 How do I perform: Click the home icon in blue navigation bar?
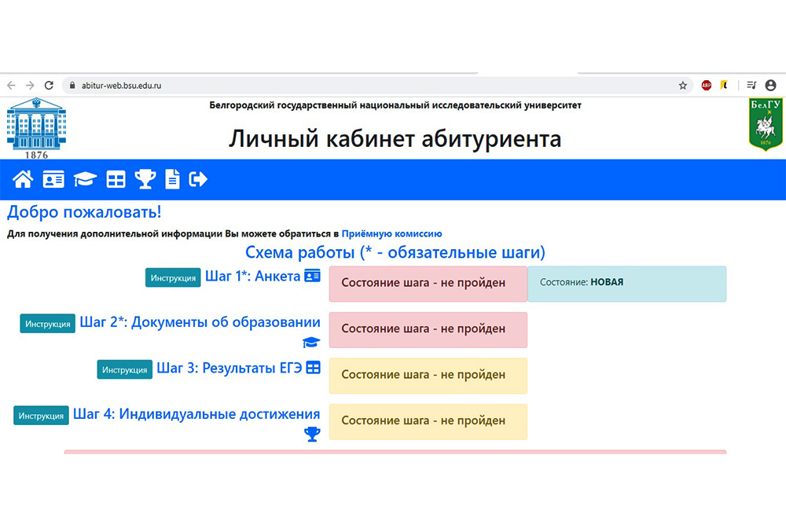coord(23,180)
